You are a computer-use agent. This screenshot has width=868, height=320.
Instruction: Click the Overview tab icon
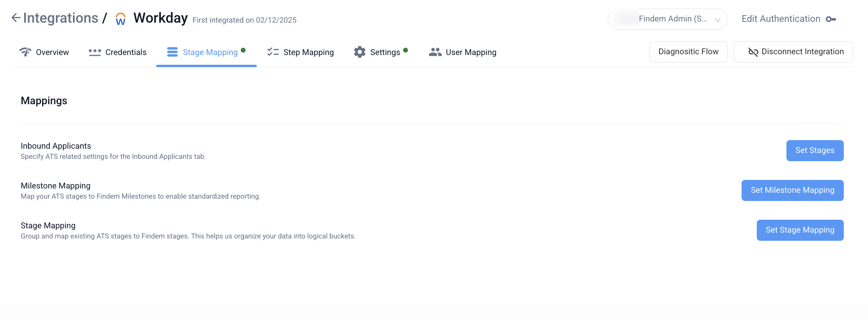click(x=25, y=52)
